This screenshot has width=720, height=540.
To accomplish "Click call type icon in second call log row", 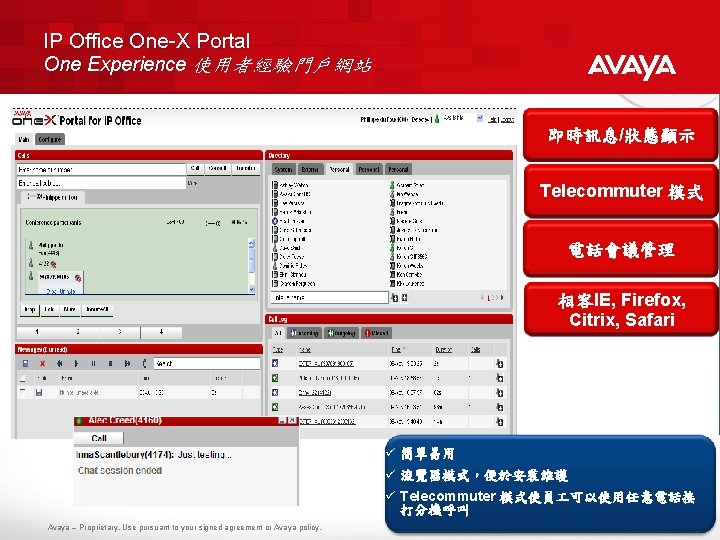I will [x=275, y=378].
